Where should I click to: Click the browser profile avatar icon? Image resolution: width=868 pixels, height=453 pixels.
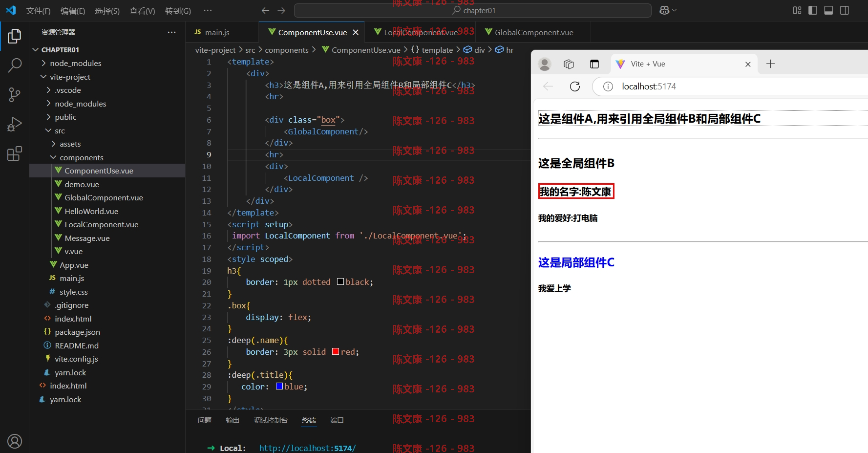tap(545, 64)
